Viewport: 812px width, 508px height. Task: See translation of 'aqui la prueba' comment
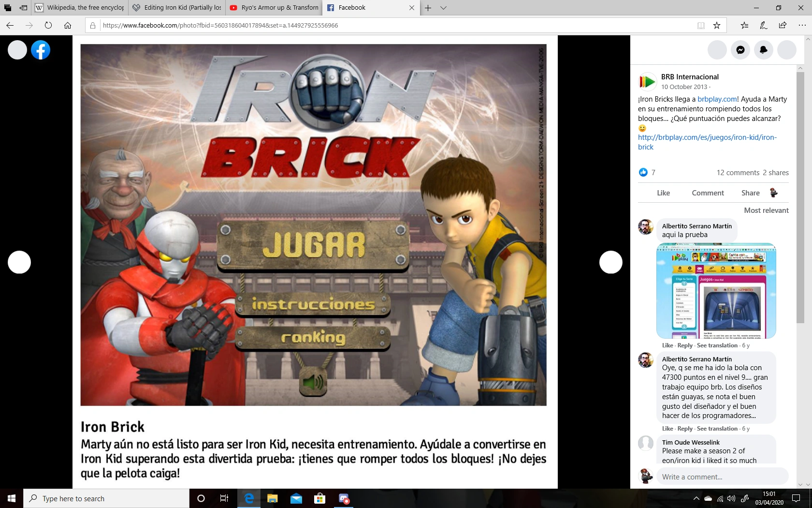[717, 345]
